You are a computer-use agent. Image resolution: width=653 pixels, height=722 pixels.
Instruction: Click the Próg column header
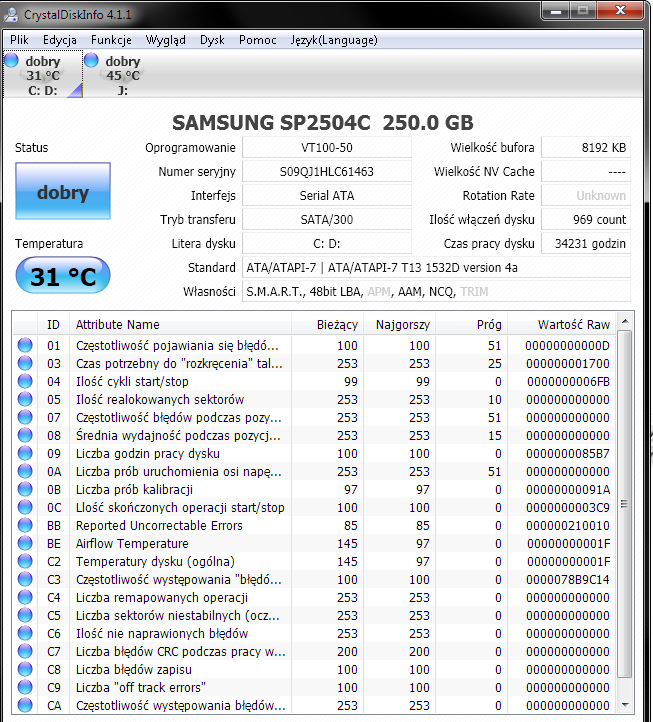472,325
